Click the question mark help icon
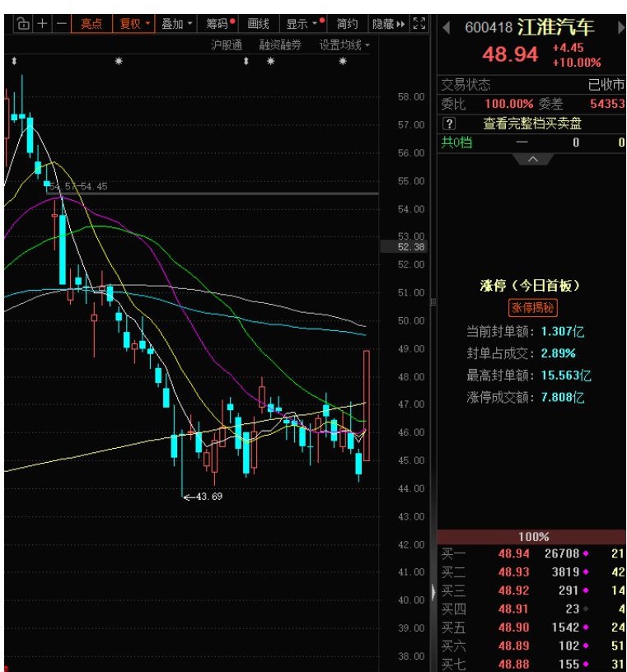The height and width of the screenshot is (672, 627). pyautogui.click(x=448, y=124)
